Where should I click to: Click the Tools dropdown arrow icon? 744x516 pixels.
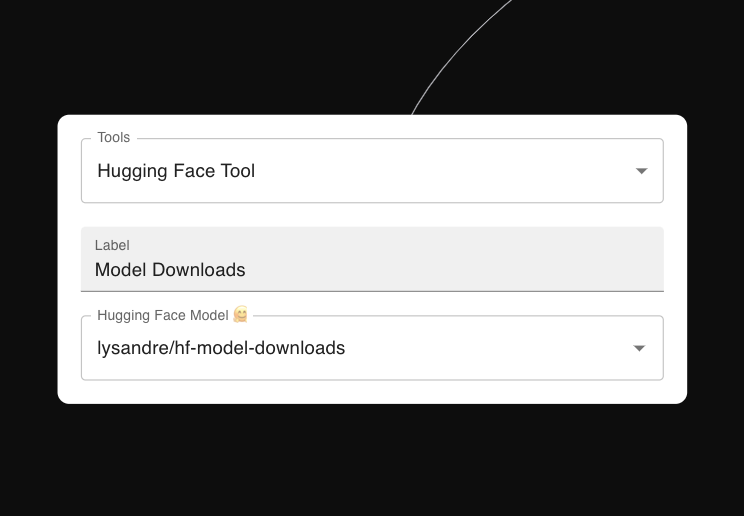[x=641, y=171]
